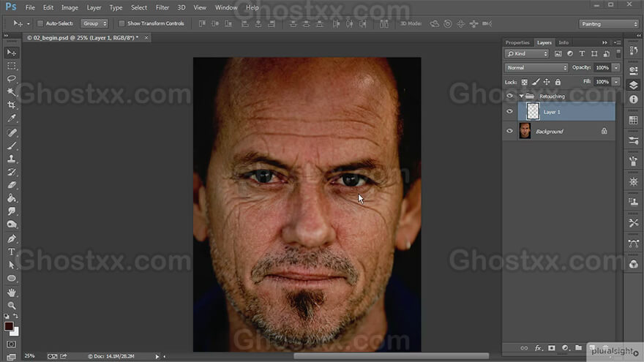Select the Healing Brush tool
Screen dimensions: 644x362
pos(12,132)
